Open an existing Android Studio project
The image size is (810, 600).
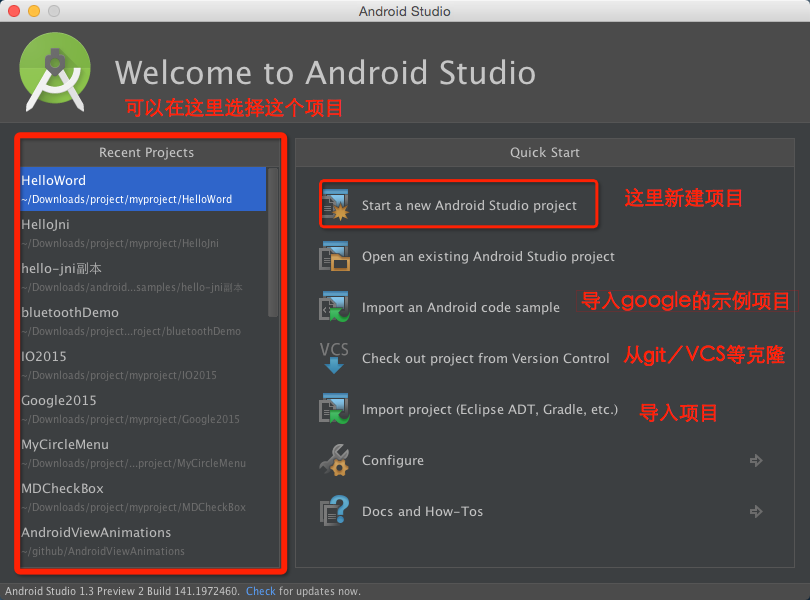(x=488, y=256)
